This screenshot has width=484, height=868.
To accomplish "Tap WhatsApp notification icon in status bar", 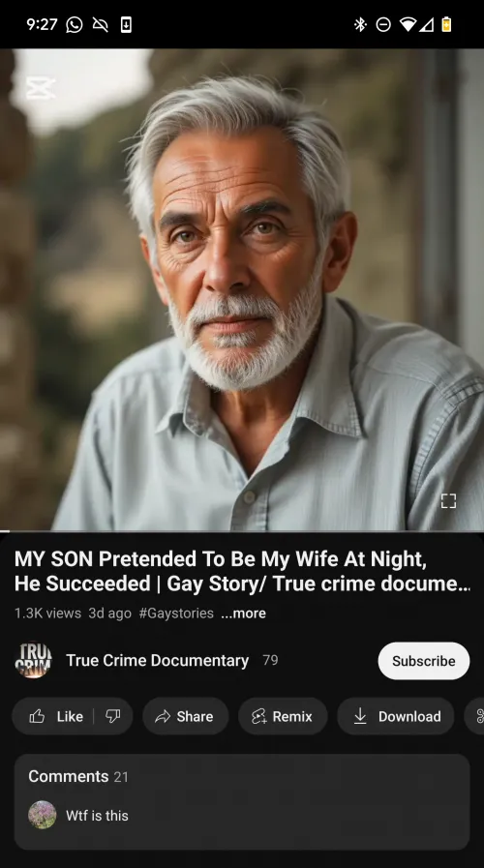I will 75,25.
